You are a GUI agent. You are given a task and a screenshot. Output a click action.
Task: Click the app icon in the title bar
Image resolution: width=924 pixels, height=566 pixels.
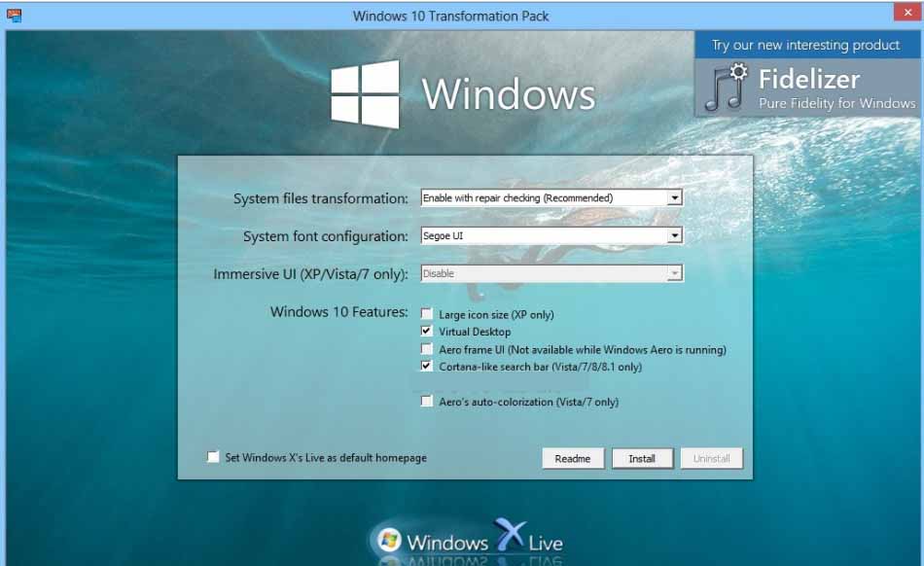[15, 16]
